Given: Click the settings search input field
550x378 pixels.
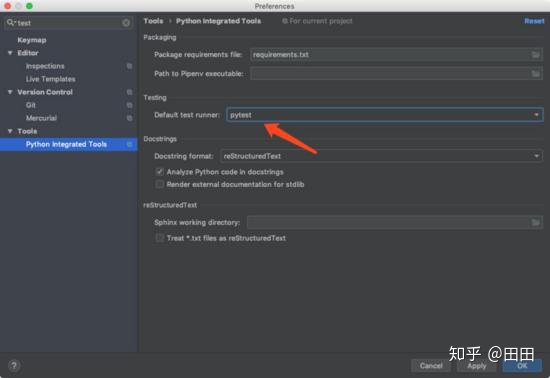Looking at the screenshot, I should 69,23.
